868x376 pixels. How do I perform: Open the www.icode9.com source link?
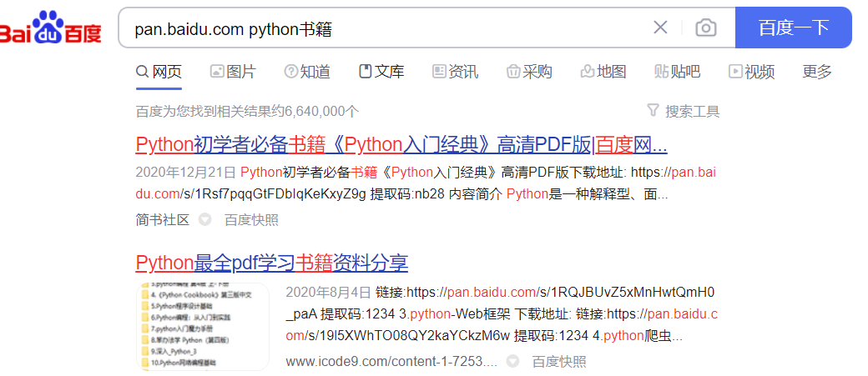(391, 362)
